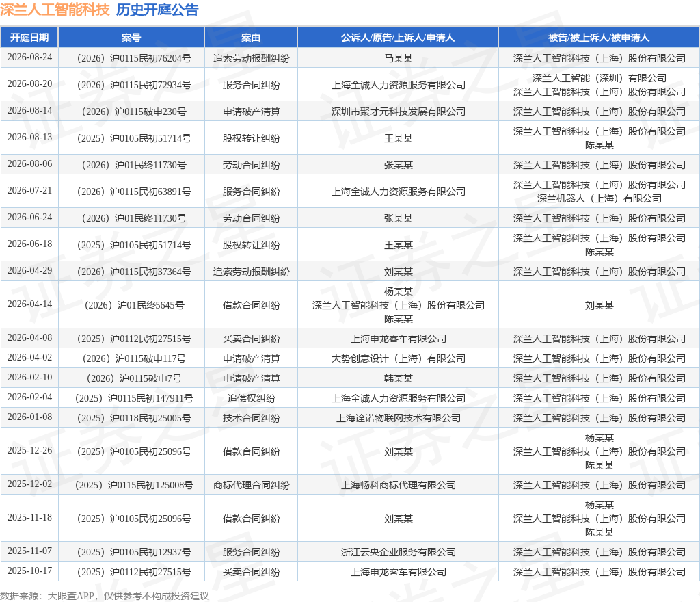Image resolution: width=700 pixels, height=602 pixels.
Task: Click defendant 深兰机器人（上海）有限公司
Action: (599, 198)
